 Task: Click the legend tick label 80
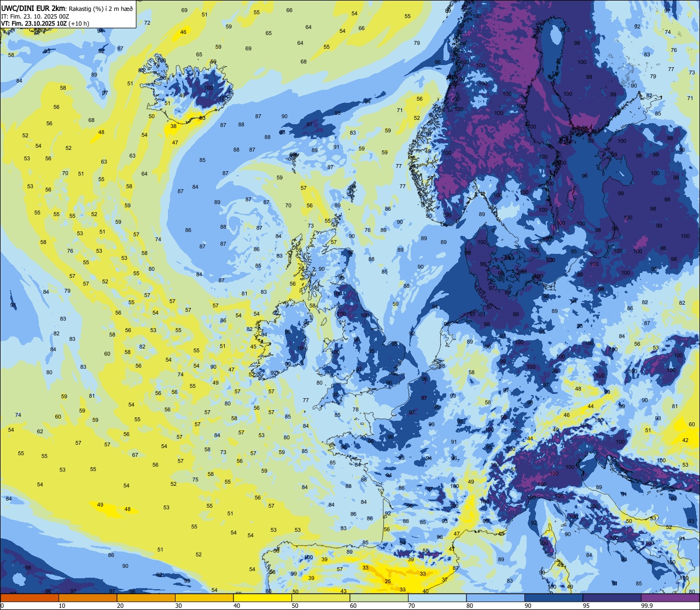(x=469, y=606)
